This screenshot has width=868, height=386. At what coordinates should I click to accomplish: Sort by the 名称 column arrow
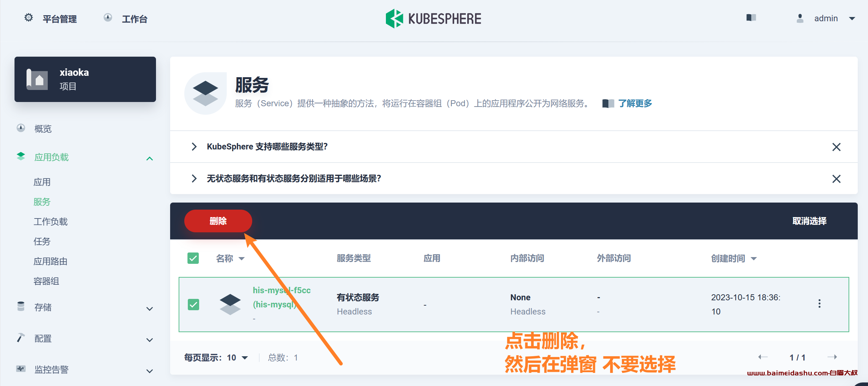coord(242,259)
